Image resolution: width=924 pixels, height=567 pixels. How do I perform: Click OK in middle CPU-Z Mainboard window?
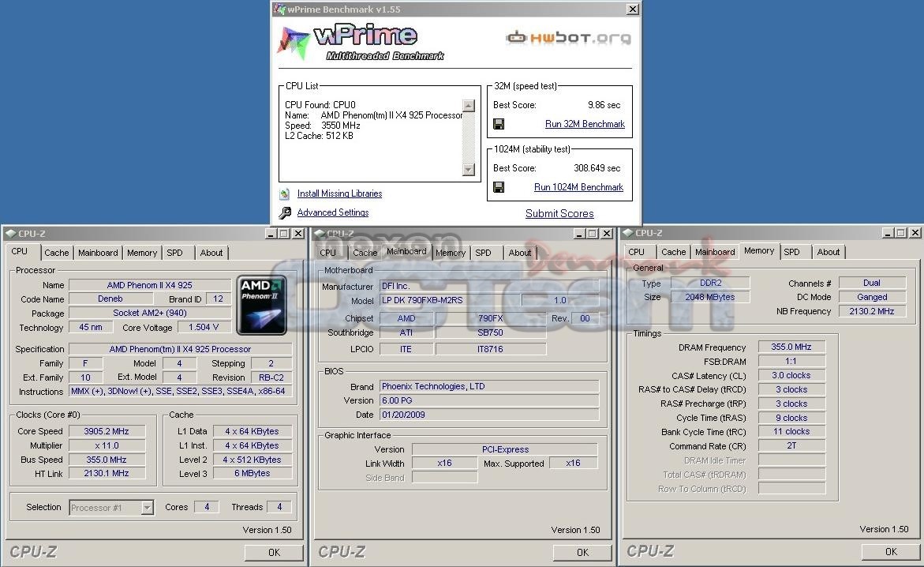pos(582,552)
